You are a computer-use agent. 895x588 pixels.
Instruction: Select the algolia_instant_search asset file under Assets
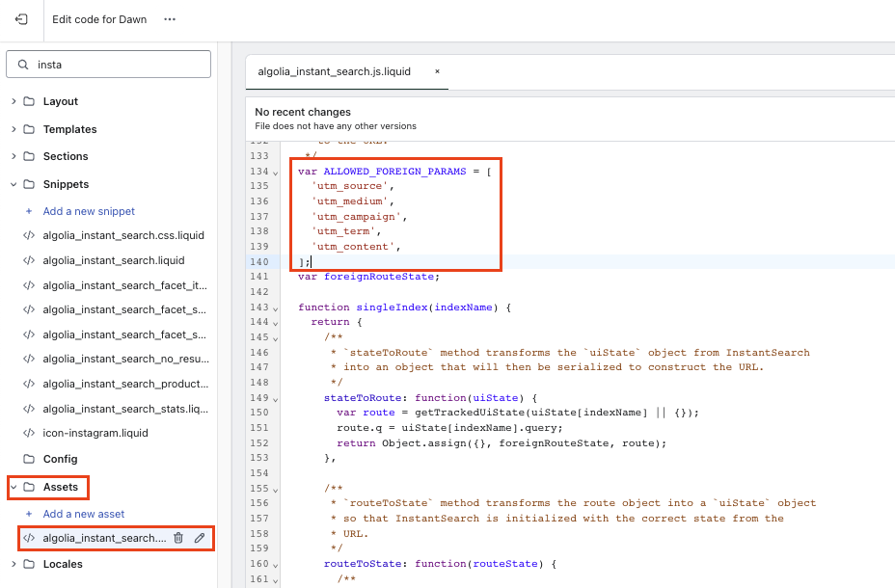(104, 538)
